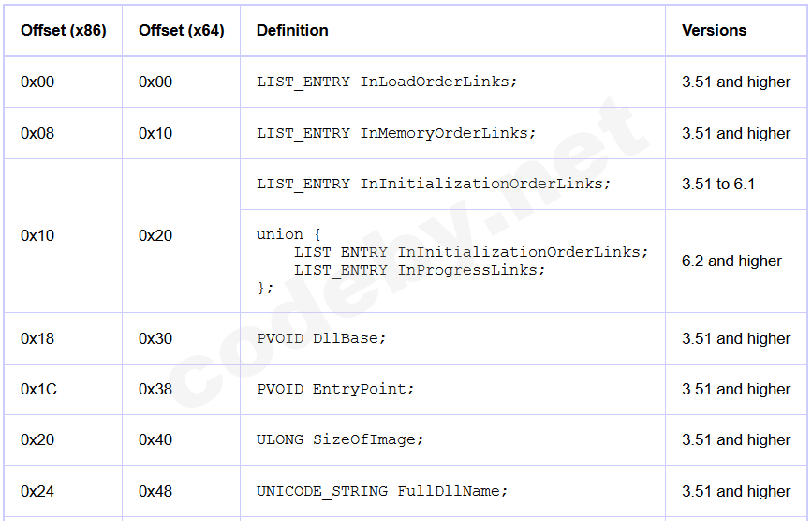Click the "3.51 to 6.1" versions cell
Screen dimensions: 812x521
coord(718,185)
